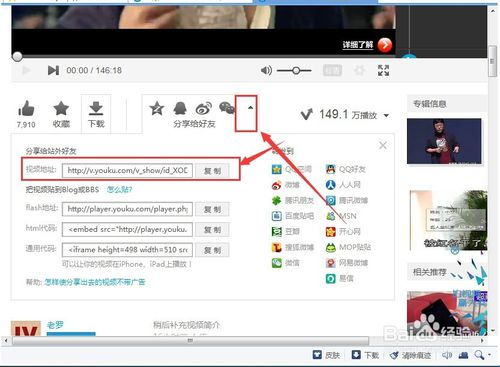Share to 开心网 in share list
Viewport: 500px width, 367px height.
coord(343,232)
